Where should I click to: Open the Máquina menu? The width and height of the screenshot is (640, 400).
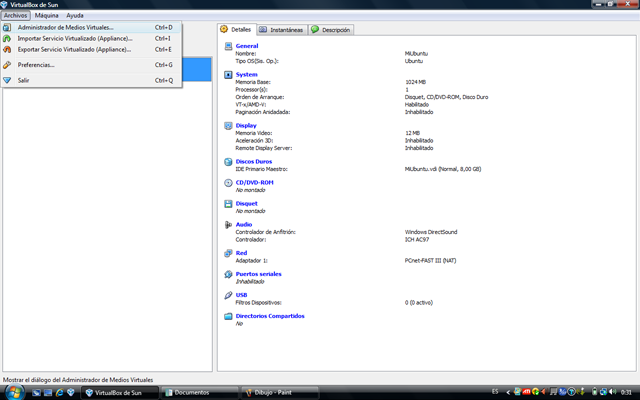coord(46,16)
